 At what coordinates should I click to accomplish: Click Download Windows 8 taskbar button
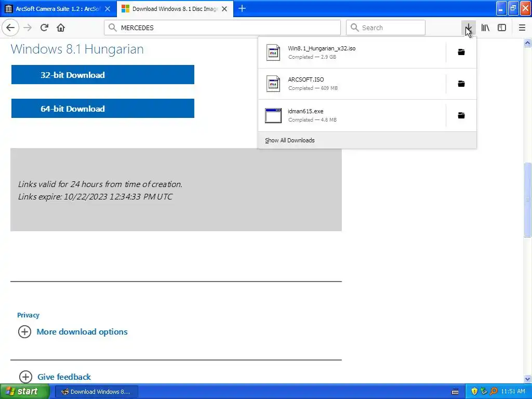point(96,392)
